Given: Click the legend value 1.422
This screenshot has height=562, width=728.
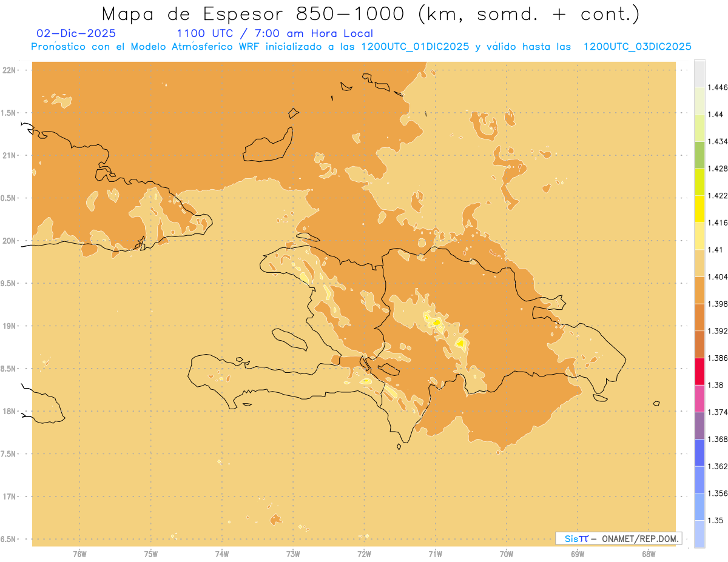Looking at the screenshot, I should pyautogui.click(x=718, y=195).
